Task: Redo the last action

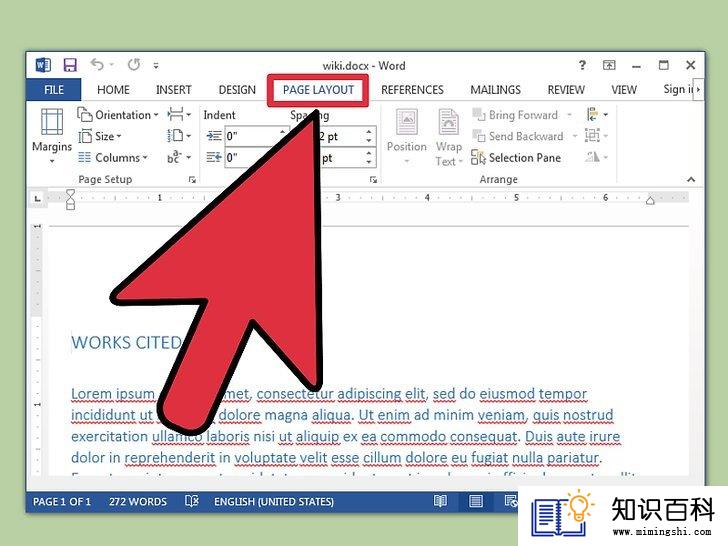Action: click(134, 64)
